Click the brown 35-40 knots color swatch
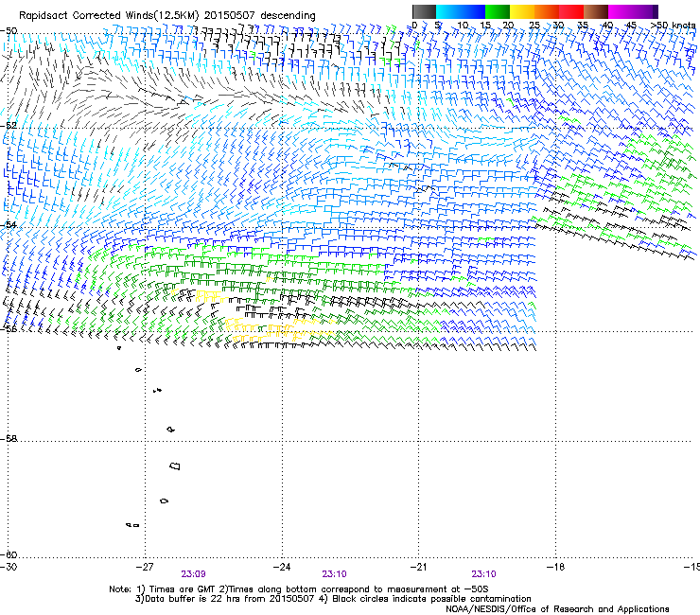The height and width of the screenshot is (615, 700). point(596,11)
